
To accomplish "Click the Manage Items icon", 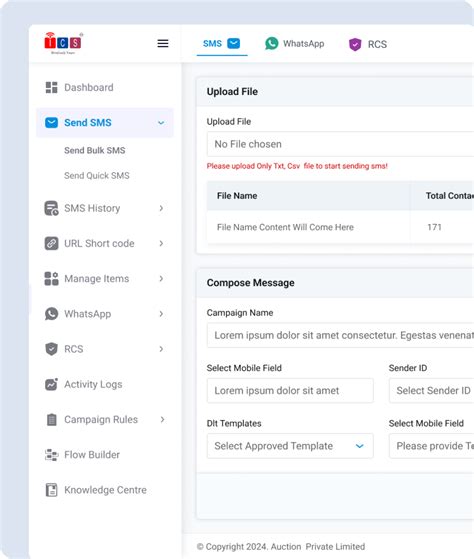I will [x=51, y=279].
